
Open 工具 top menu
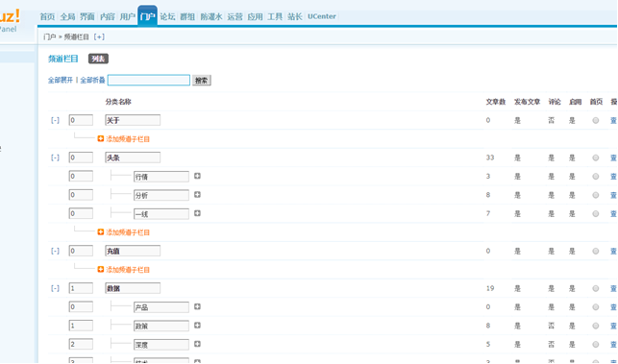[x=275, y=16]
